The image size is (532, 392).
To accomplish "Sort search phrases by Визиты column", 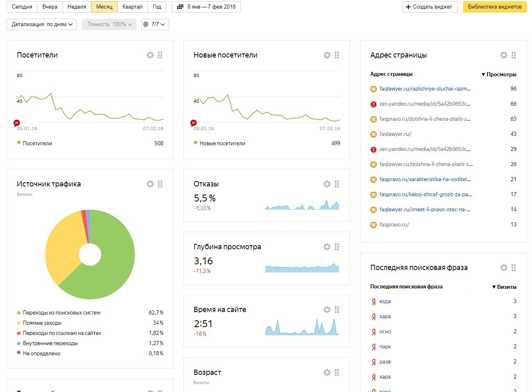I will (504, 287).
